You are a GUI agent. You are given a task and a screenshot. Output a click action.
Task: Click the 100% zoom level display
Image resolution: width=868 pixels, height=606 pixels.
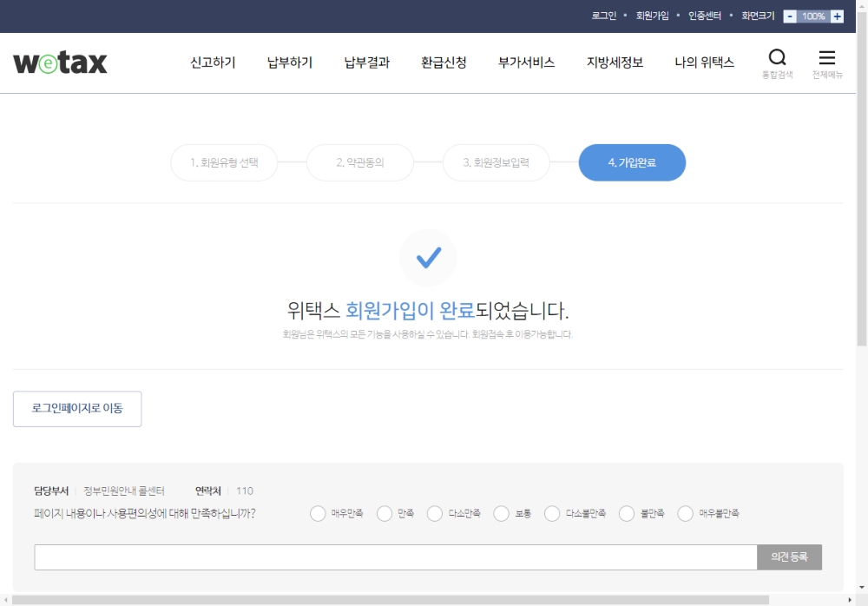(814, 16)
